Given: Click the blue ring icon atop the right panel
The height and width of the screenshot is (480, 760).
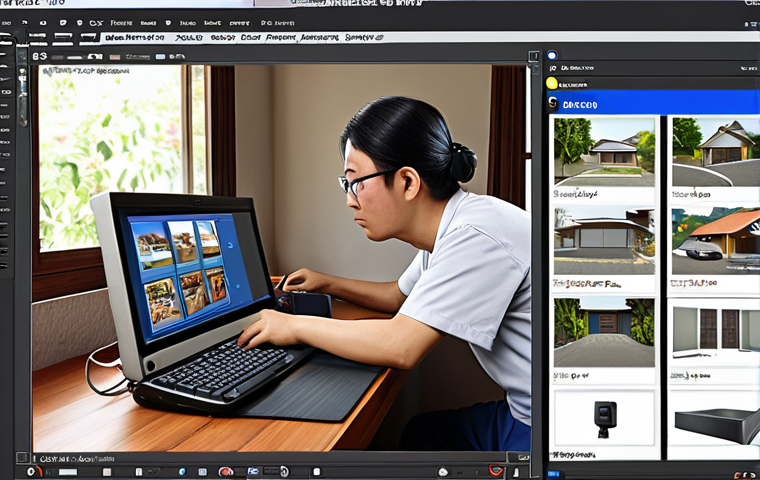Looking at the screenshot, I should pyautogui.click(x=552, y=55).
